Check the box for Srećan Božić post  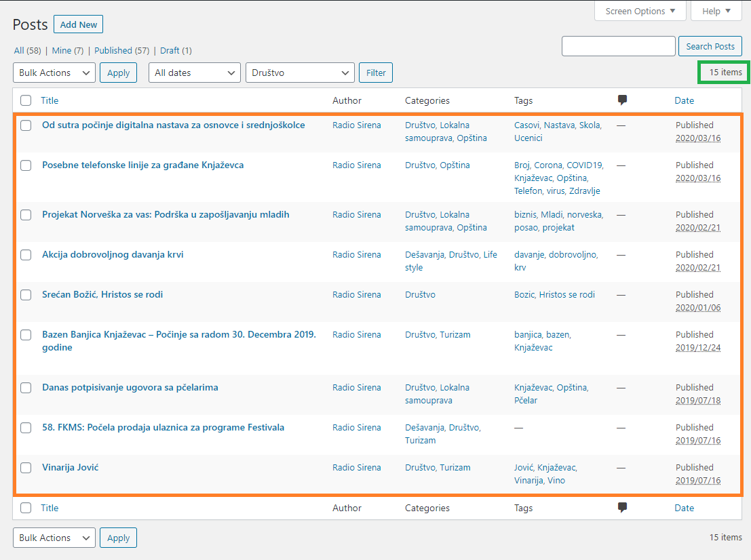tap(26, 295)
